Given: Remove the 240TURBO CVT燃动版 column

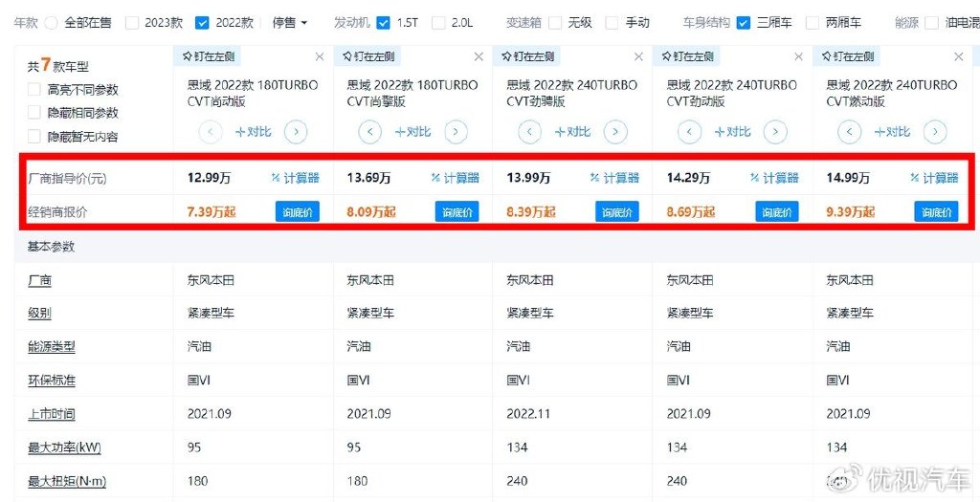Looking at the screenshot, I should click(x=959, y=56).
